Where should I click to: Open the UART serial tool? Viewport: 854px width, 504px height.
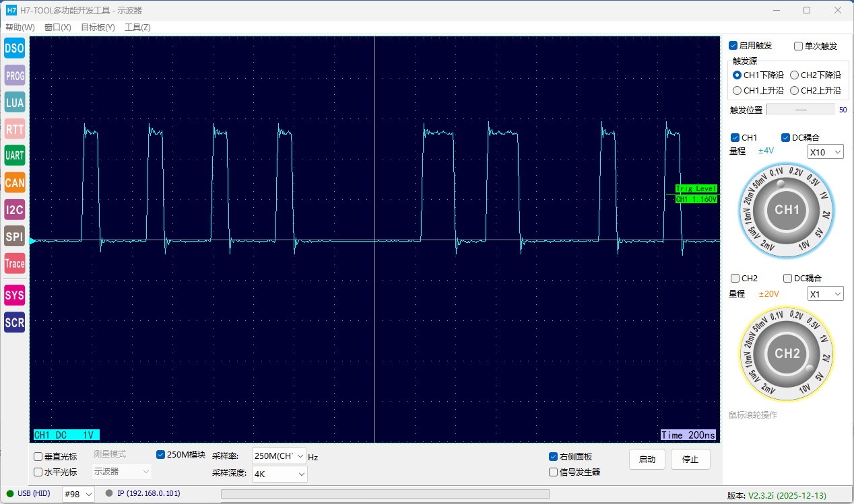coord(15,155)
